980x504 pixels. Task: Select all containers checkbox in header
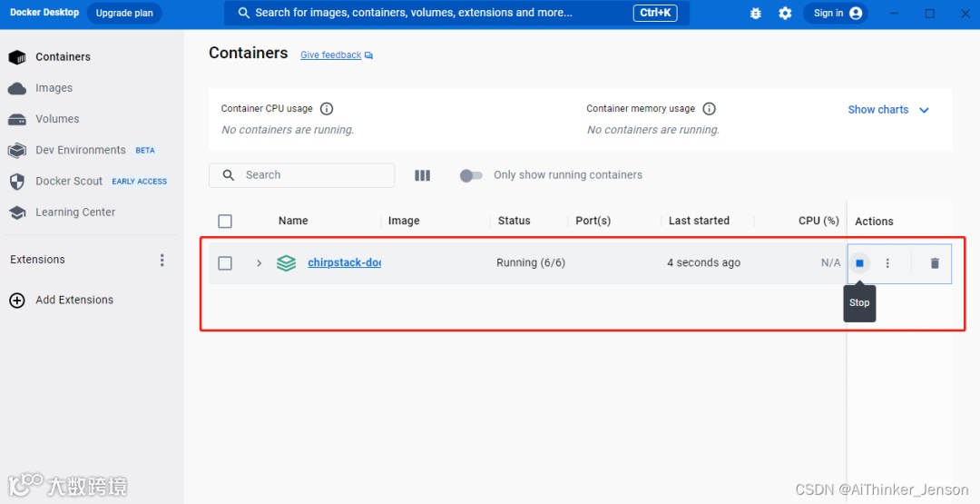(225, 222)
